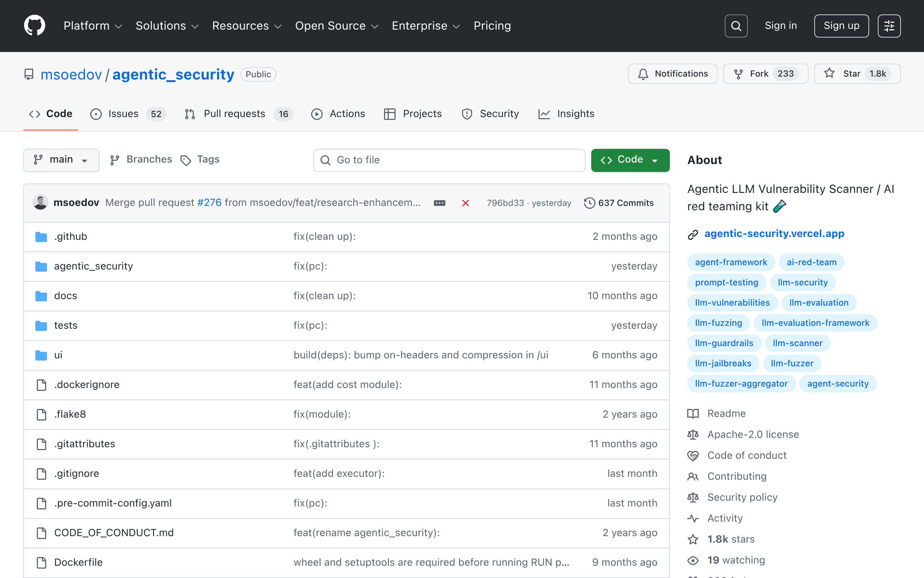Viewport: 924px width, 578px height.
Task: Expand the Platform menu
Action: click(x=93, y=26)
